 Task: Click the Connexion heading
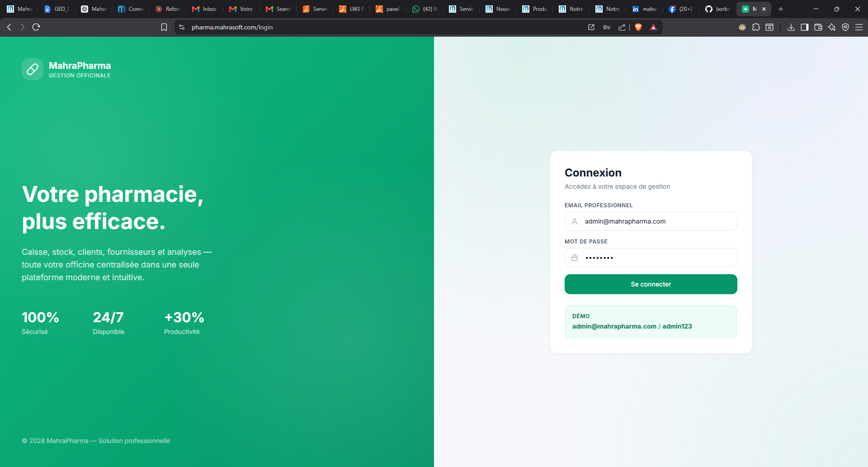pos(593,173)
